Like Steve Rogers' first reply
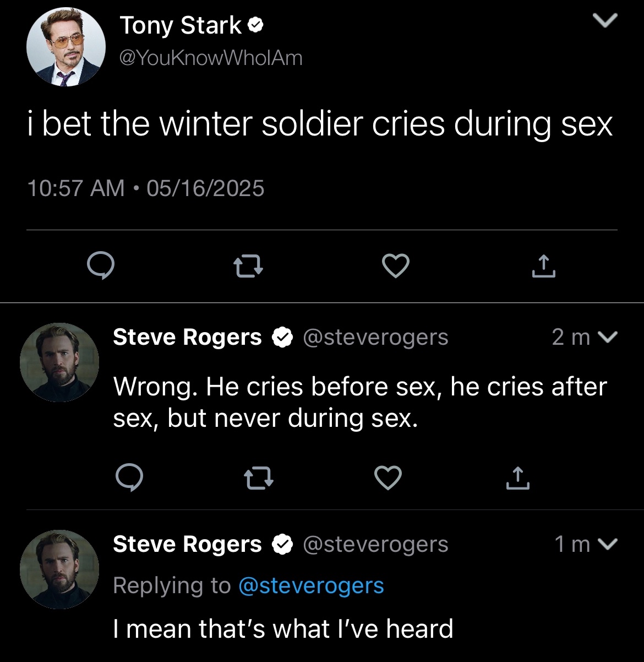644x662 pixels. 388,478
